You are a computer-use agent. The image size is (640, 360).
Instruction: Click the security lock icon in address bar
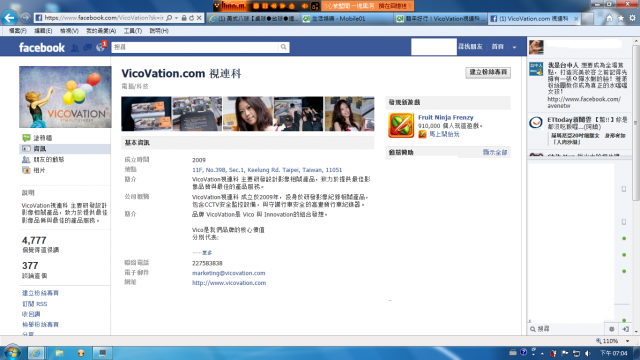click(184, 18)
